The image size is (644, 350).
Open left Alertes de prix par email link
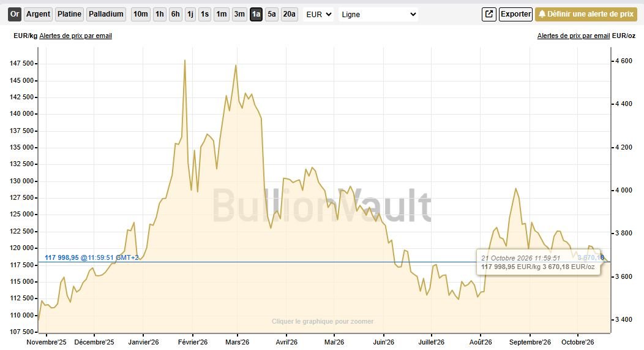[x=75, y=36]
